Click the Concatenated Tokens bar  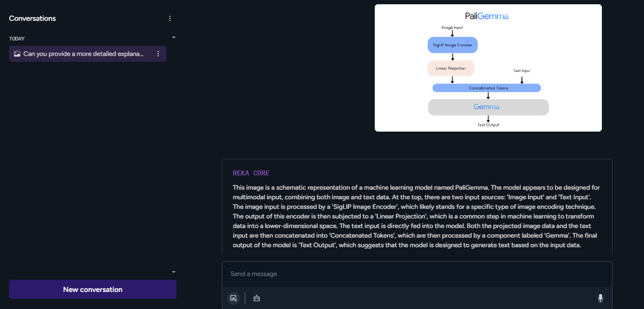(x=487, y=87)
